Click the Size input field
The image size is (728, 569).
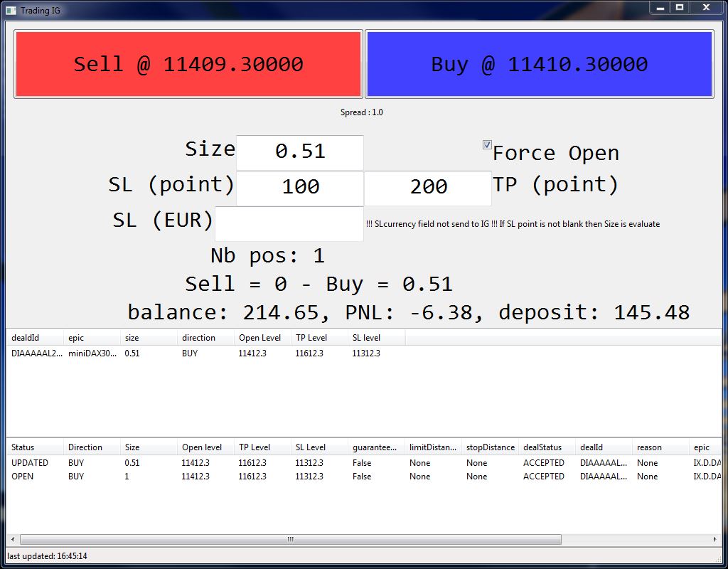[299, 152]
